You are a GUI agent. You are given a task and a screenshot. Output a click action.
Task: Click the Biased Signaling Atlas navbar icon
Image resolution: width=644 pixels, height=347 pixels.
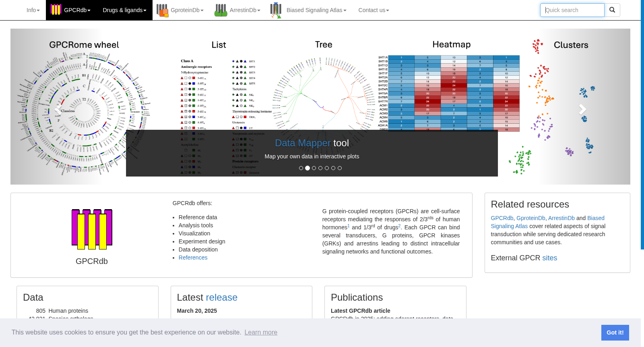(276, 10)
